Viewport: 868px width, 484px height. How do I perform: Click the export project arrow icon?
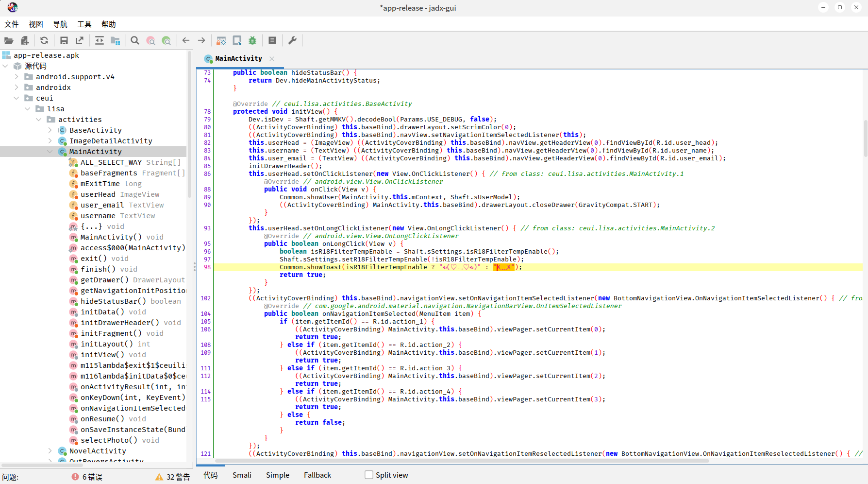pyautogui.click(x=80, y=41)
